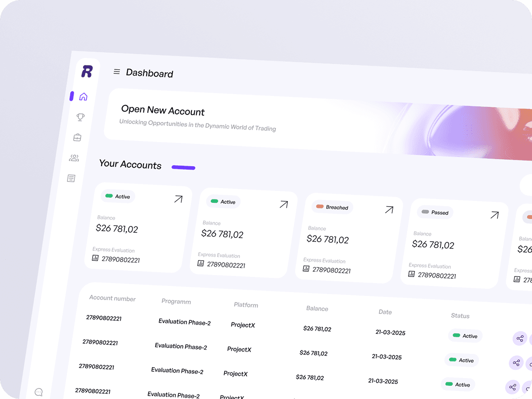Click the Passed card account number
The width and height of the screenshot is (532, 399).
437,275
